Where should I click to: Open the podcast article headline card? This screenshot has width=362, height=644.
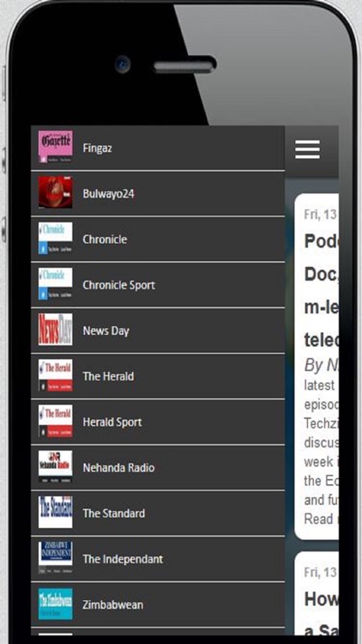coord(317,367)
